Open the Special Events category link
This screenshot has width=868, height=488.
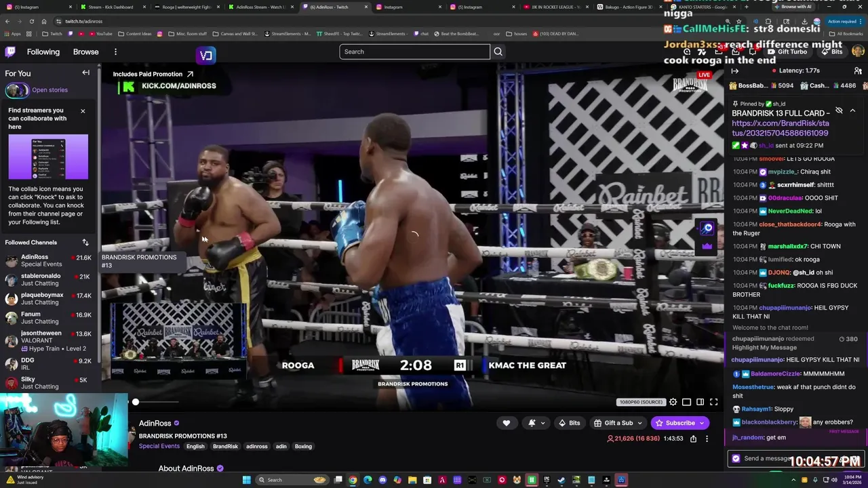coord(159,446)
